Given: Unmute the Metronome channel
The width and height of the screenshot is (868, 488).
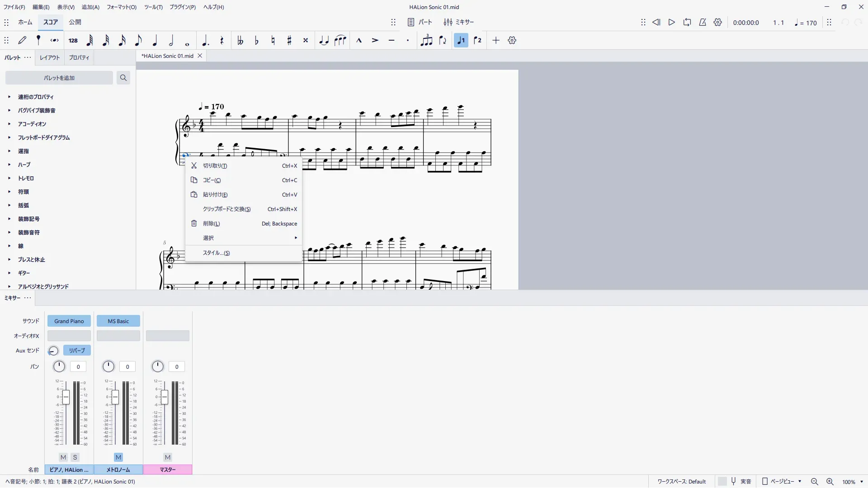Looking at the screenshot, I should 118,457.
